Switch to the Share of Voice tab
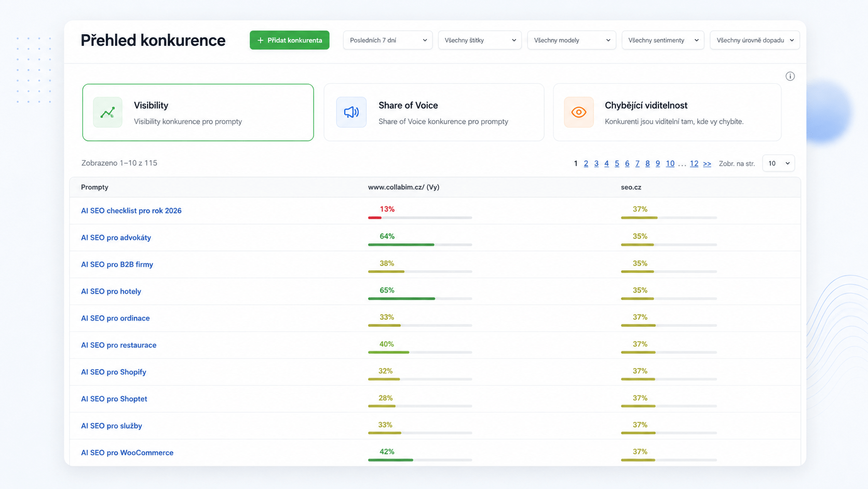The height and width of the screenshot is (489, 868). pos(434,112)
